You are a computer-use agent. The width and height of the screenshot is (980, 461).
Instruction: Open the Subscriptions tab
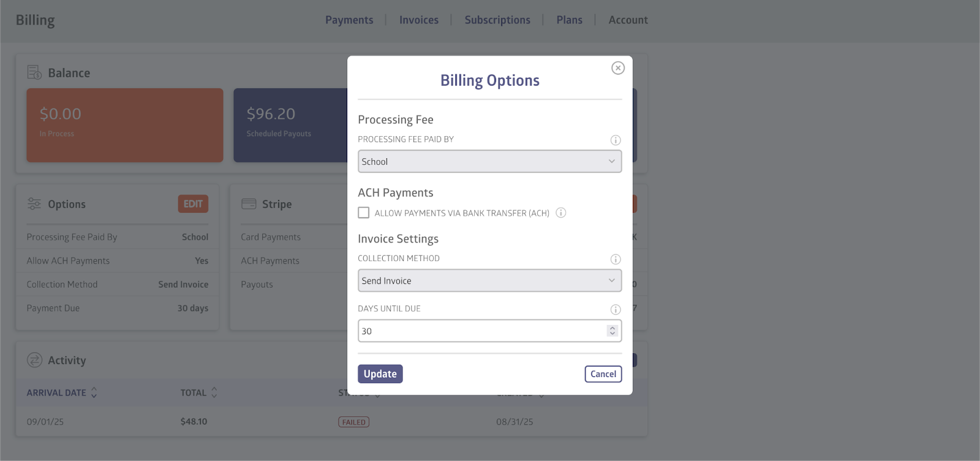pos(497,20)
